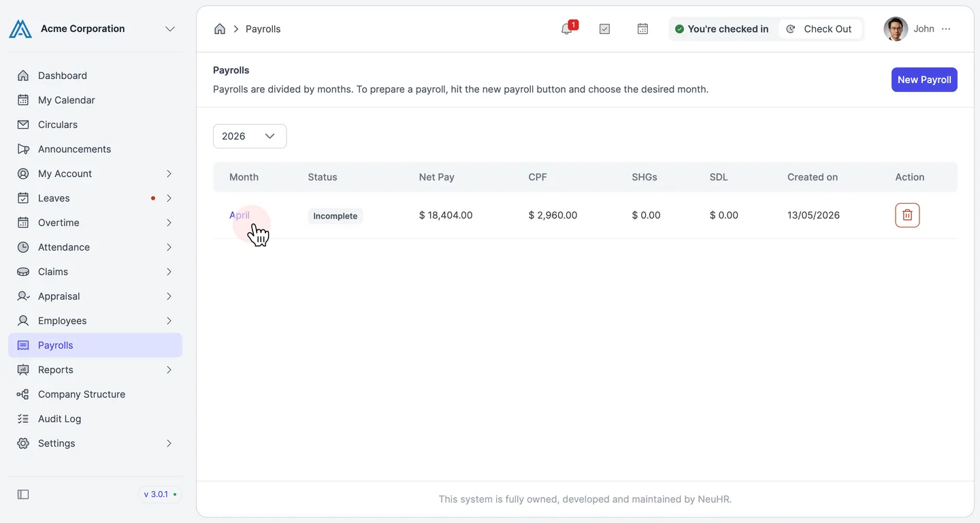Click the Overtime sidebar icon

[23, 223]
